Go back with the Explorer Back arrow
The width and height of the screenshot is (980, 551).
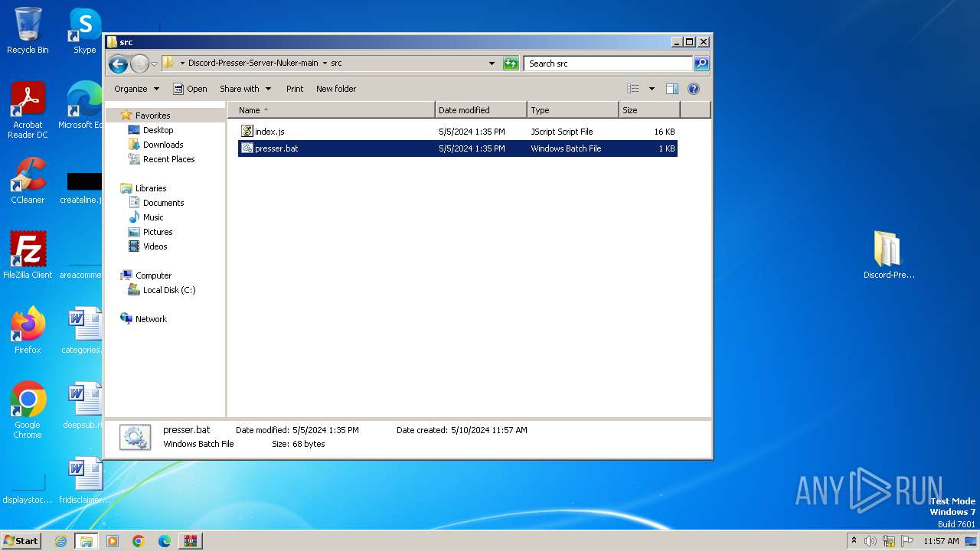[118, 64]
